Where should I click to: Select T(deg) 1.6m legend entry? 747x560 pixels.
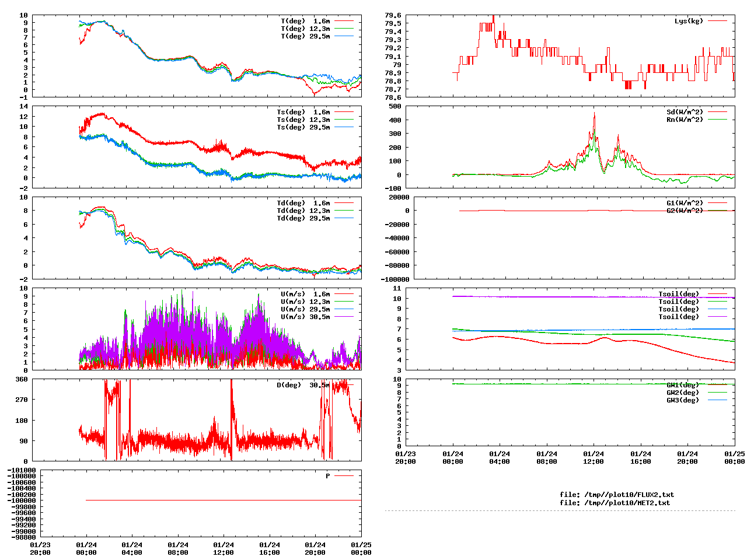pyautogui.click(x=305, y=21)
